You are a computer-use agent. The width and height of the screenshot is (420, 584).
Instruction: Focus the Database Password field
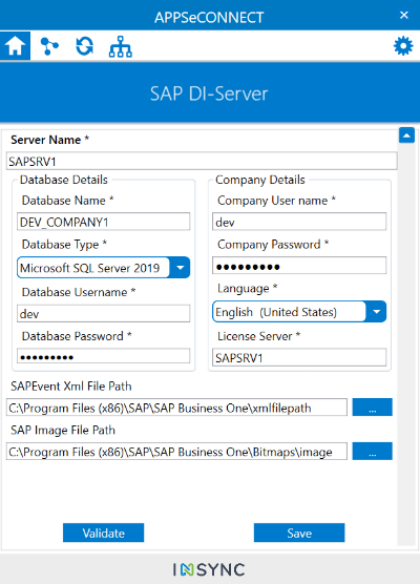(x=104, y=356)
